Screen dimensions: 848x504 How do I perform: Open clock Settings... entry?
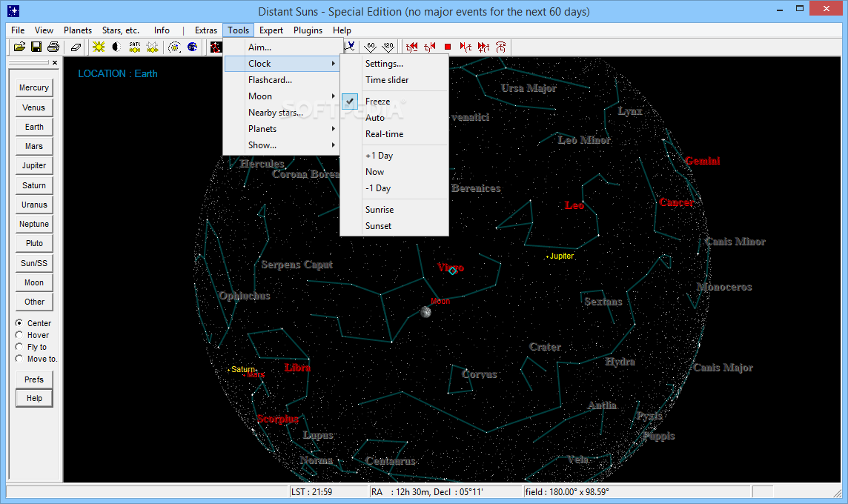[x=394, y=63]
